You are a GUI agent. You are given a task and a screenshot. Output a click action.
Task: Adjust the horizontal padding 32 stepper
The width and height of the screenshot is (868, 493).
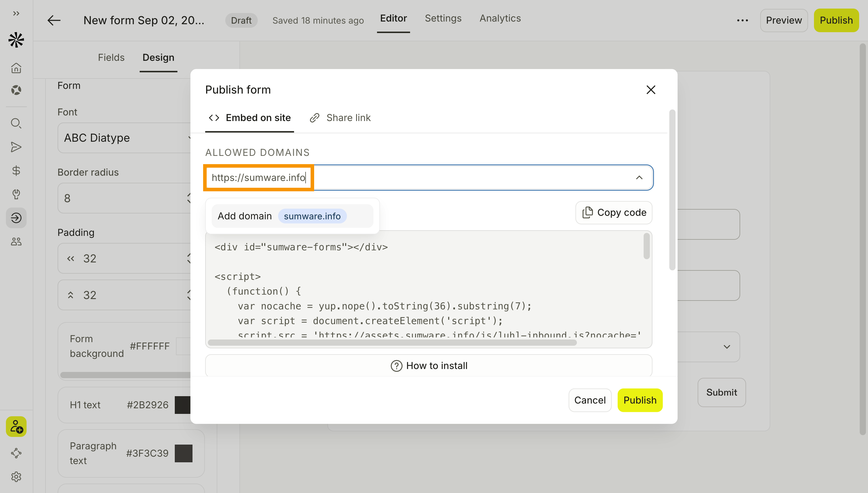coord(189,259)
